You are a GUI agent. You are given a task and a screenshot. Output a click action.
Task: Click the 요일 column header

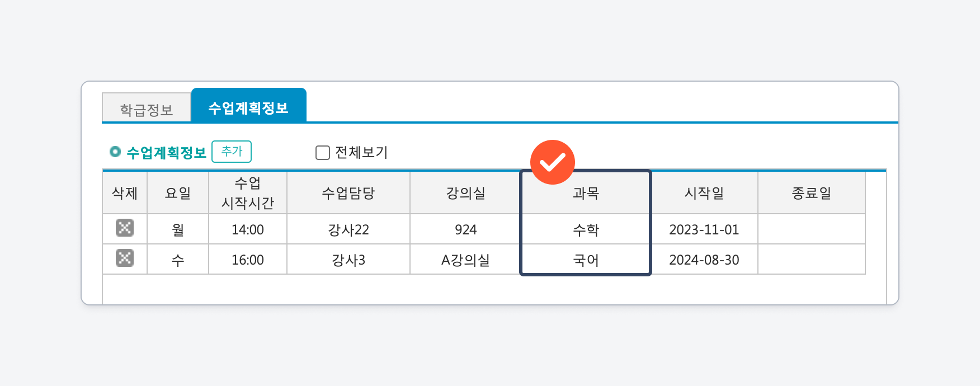coord(178,193)
